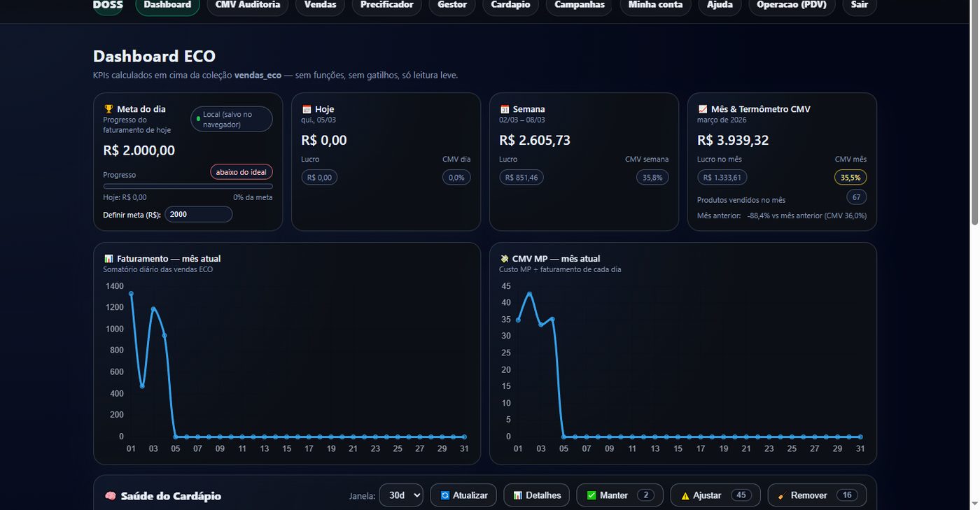Click the calendar icon on the Semana card
Viewport: 980px width, 510px height.
[504, 108]
